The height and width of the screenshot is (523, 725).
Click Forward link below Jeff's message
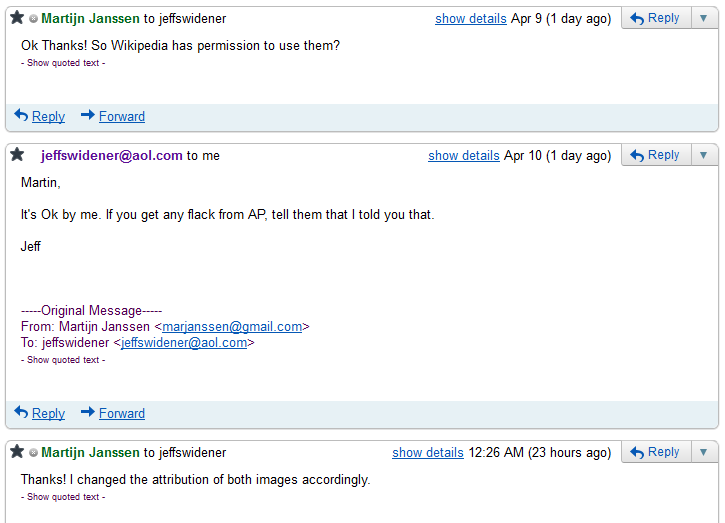click(121, 414)
